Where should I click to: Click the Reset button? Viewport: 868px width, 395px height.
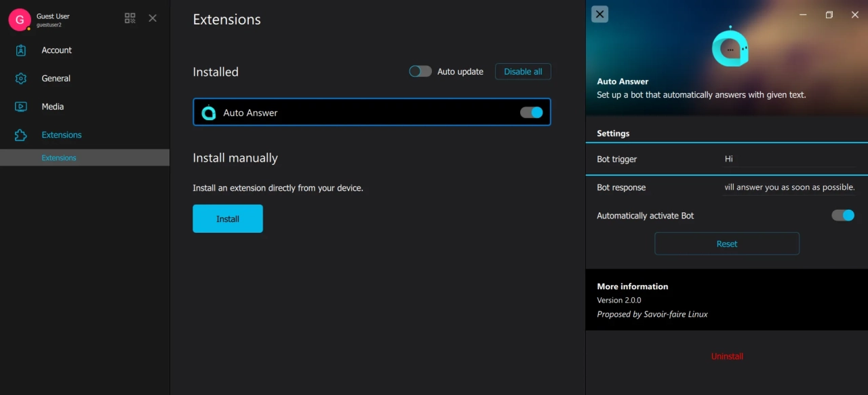(x=726, y=244)
